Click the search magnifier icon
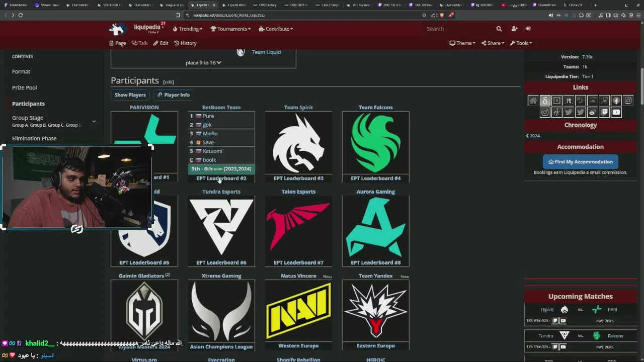 (499, 29)
